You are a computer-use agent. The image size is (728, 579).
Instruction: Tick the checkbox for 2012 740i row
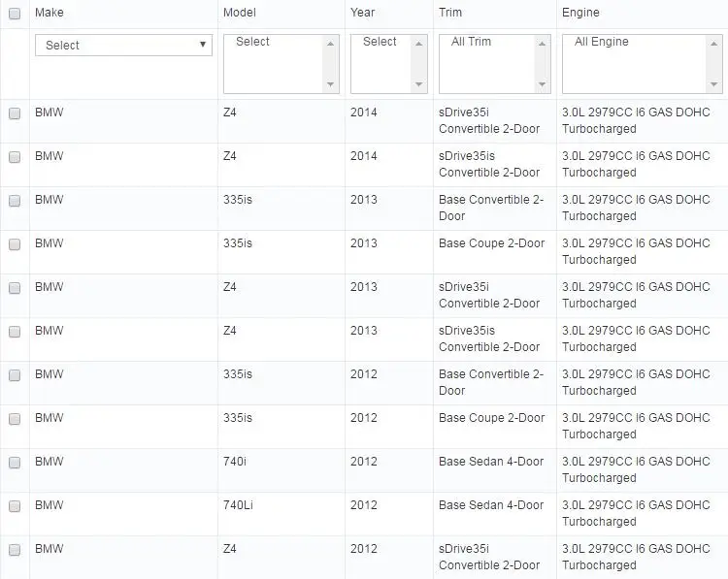(15, 463)
